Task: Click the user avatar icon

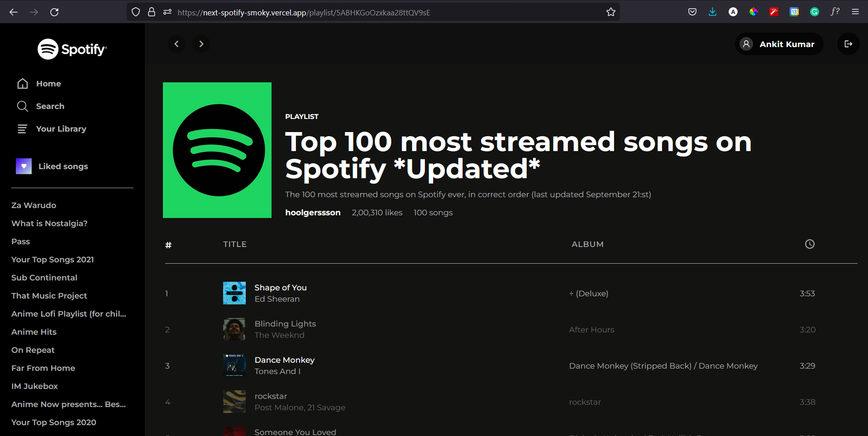Action: coord(746,44)
